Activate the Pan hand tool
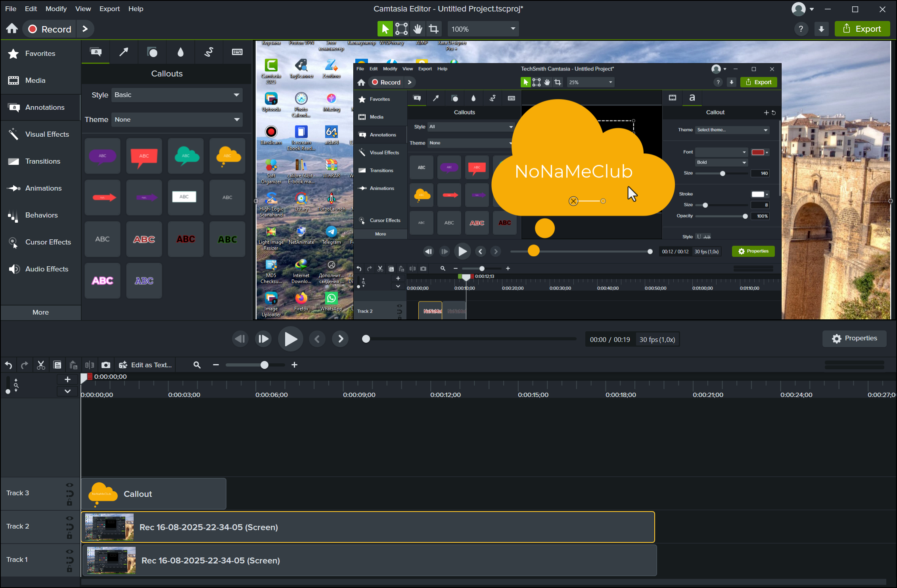Screen dimensions: 897x588 click(x=418, y=29)
